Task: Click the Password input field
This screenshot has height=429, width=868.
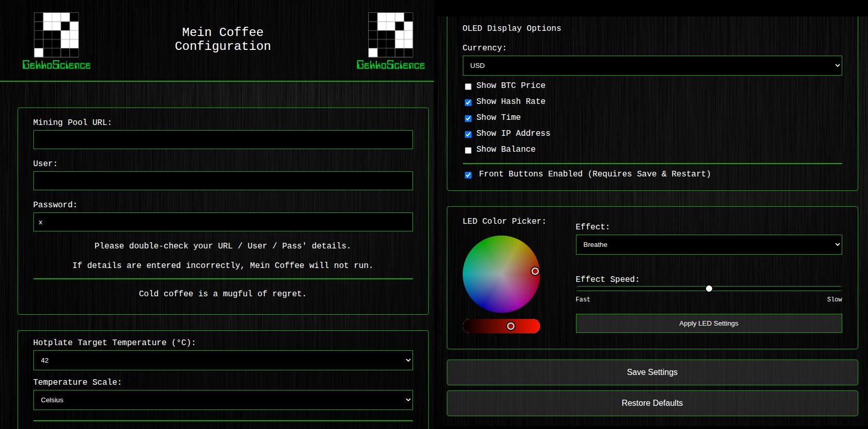Action: click(223, 222)
